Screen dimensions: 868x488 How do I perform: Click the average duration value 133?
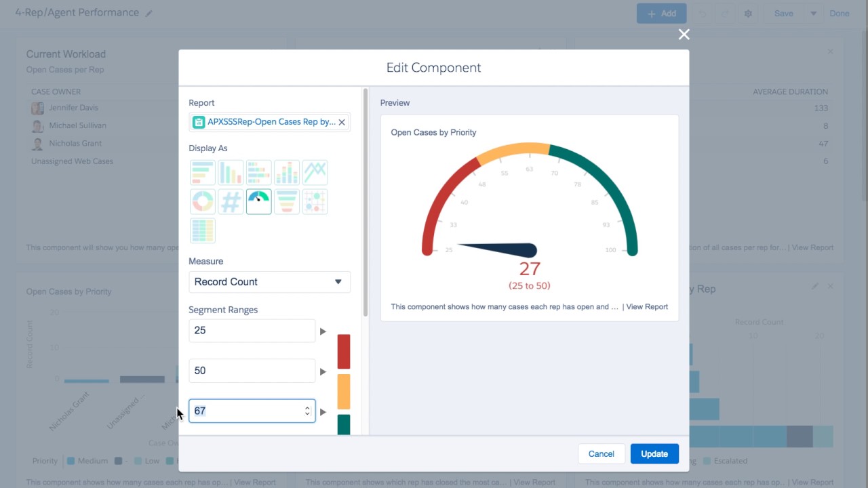coord(821,108)
